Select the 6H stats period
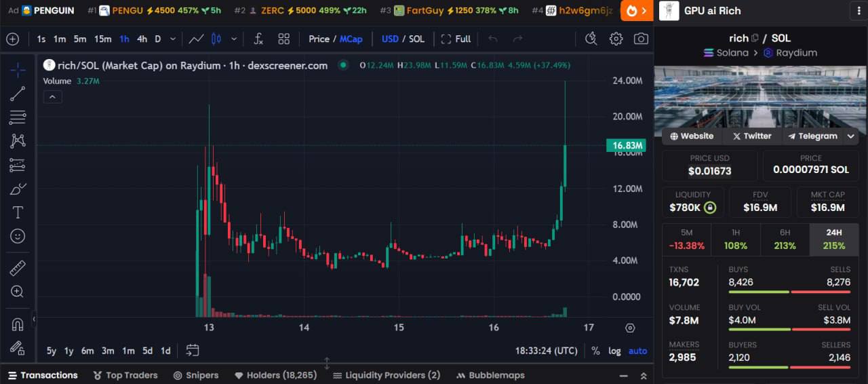This screenshot has width=868, height=384. (785, 239)
